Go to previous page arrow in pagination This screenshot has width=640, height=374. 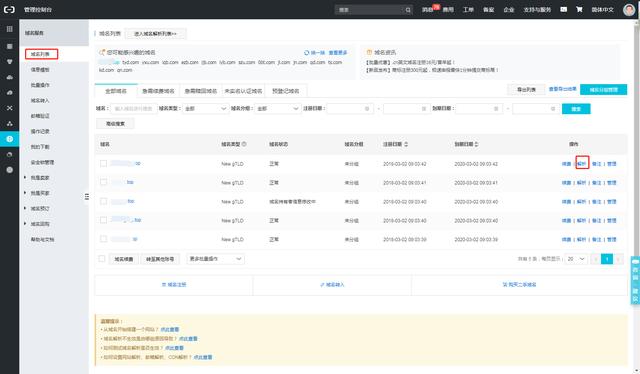pos(596,259)
